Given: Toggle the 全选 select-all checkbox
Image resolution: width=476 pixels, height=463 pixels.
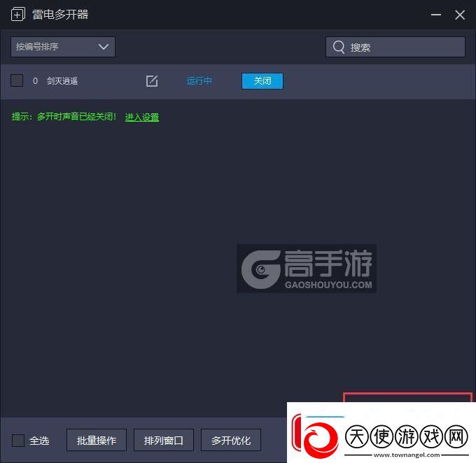Looking at the screenshot, I should [18, 441].
